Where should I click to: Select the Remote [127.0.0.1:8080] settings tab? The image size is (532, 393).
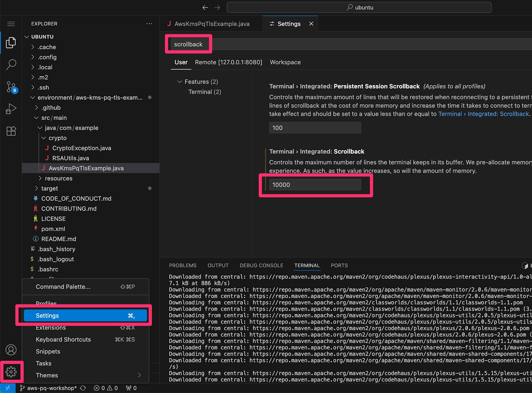click(228, 62)
